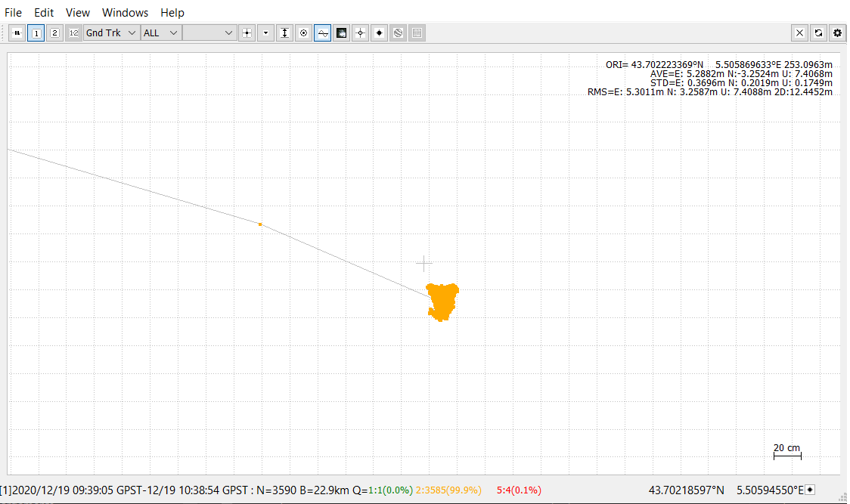
Task: Click the orange solution point cluster
Action: [443, 301]
